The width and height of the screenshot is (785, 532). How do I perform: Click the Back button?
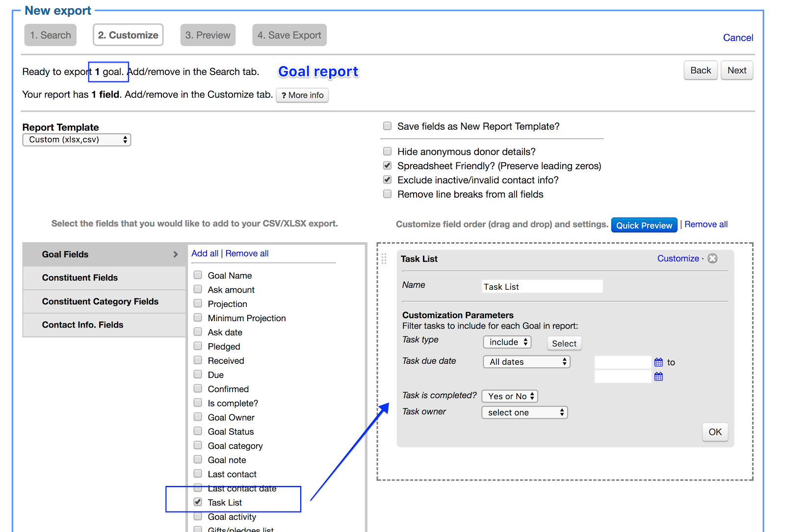click(x=701, y=70)
